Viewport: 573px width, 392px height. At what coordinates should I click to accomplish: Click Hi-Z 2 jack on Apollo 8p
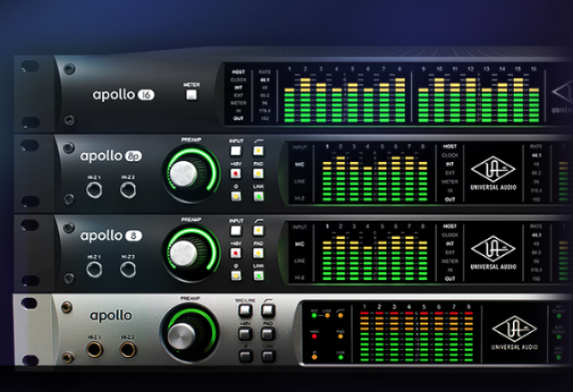pyautogui.click(x=128, y=190)
